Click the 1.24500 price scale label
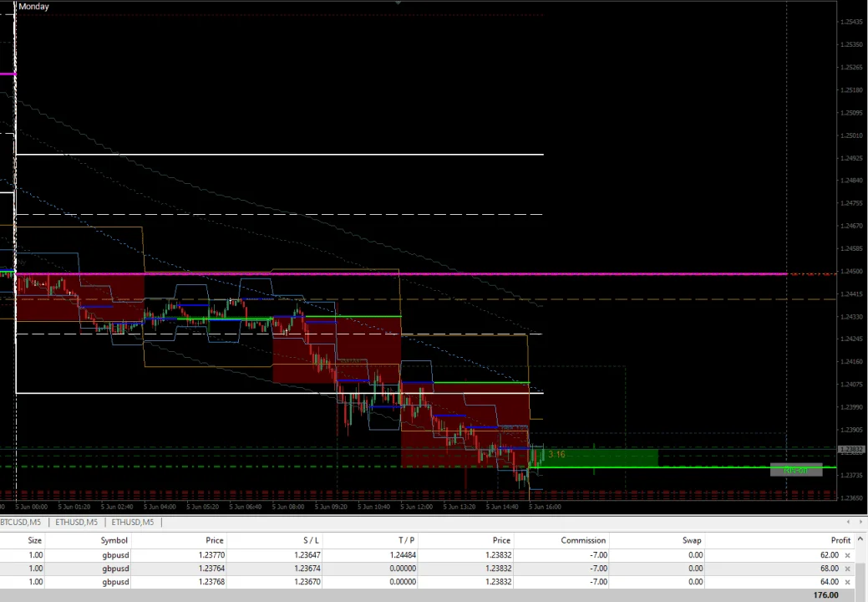The image size is (868, 602). click(851, 272)
